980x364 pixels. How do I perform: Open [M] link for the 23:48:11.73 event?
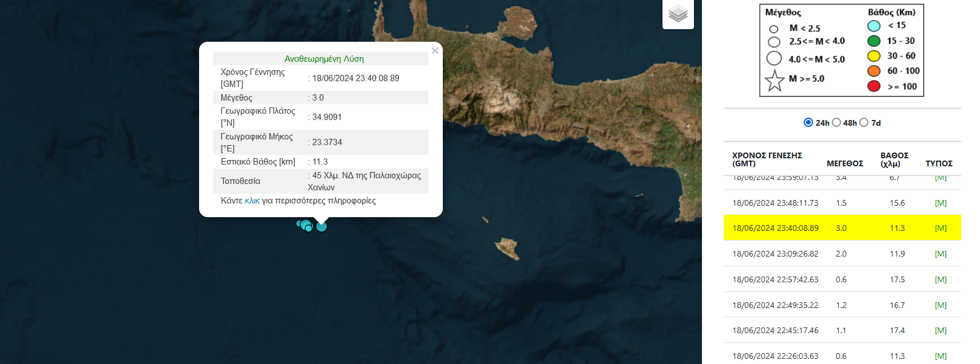(941, 203)
